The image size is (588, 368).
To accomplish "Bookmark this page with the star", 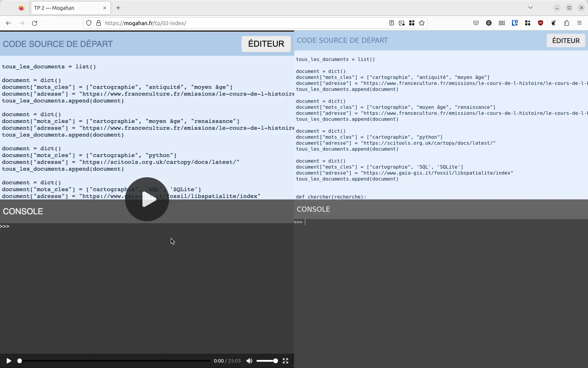I will [x=422, y=23].
